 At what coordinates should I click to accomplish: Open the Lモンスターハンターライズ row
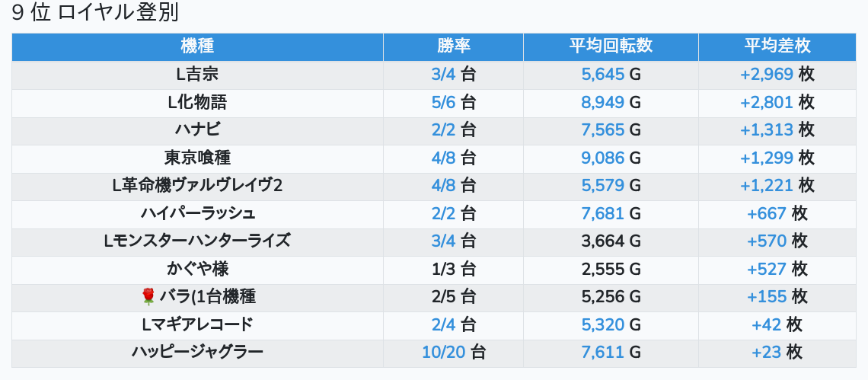coord(197,241)
